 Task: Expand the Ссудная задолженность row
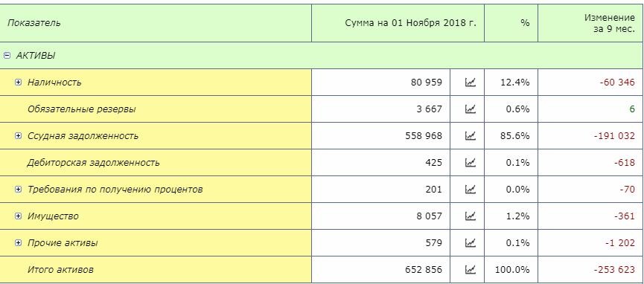(x=18, y=136)
